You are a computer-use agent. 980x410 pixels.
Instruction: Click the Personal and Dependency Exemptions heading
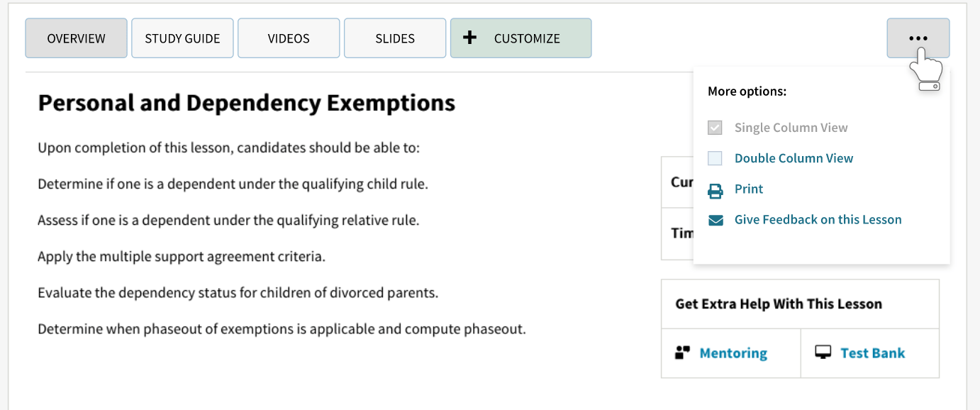tap(247, 102)
